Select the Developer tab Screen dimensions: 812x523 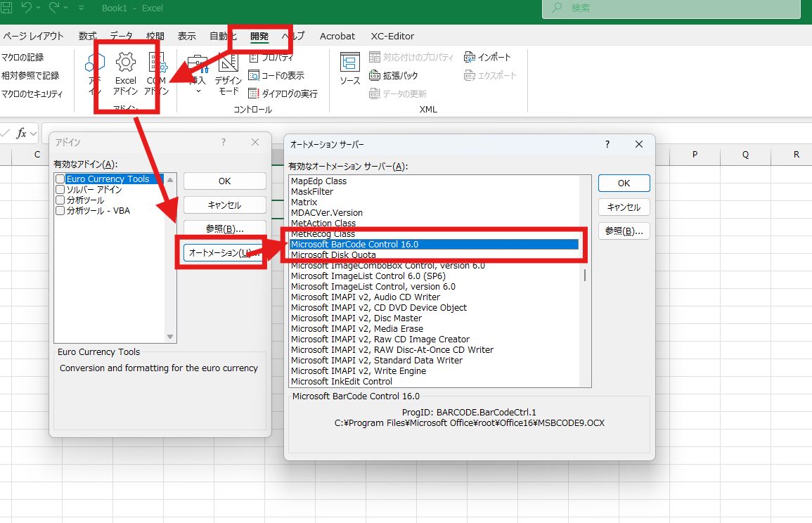click(x=259, y=37)
